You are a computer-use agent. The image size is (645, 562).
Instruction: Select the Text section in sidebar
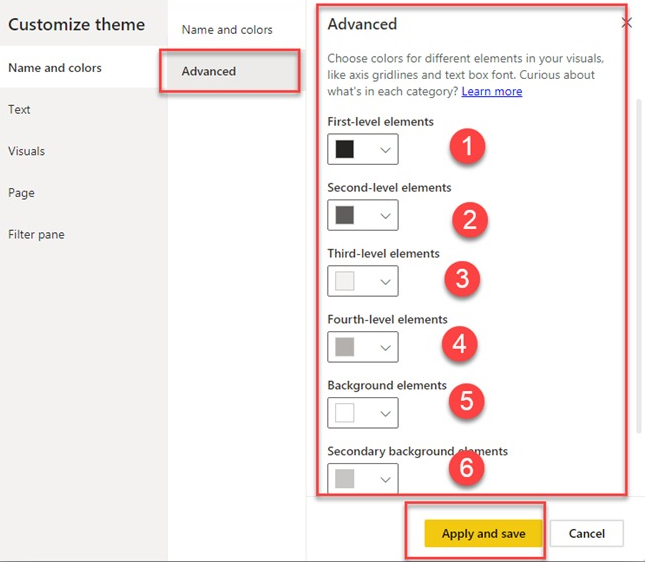pos(20,109)
